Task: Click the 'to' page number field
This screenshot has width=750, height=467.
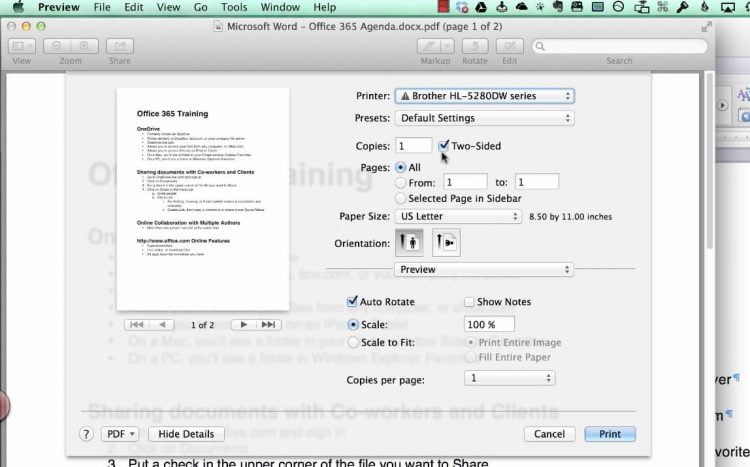Action: (537, 182)
